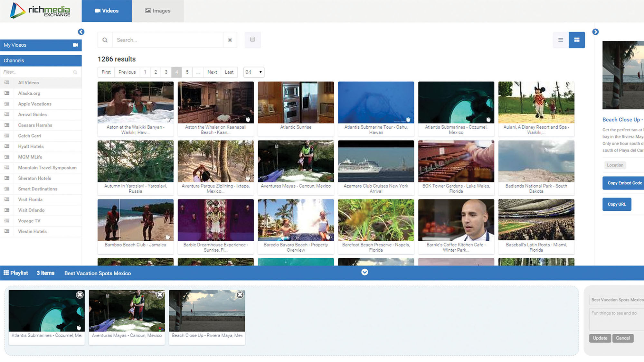This screenshot has height=362, width=644.
Task: Click the channel filter magnifier icon
Action: [75, 72]
